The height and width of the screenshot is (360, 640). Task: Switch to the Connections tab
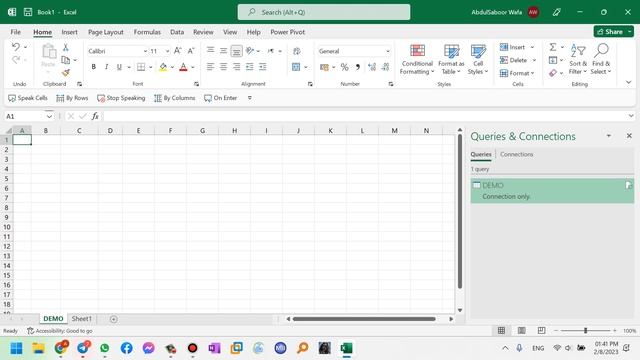click(x=516, y=154)
